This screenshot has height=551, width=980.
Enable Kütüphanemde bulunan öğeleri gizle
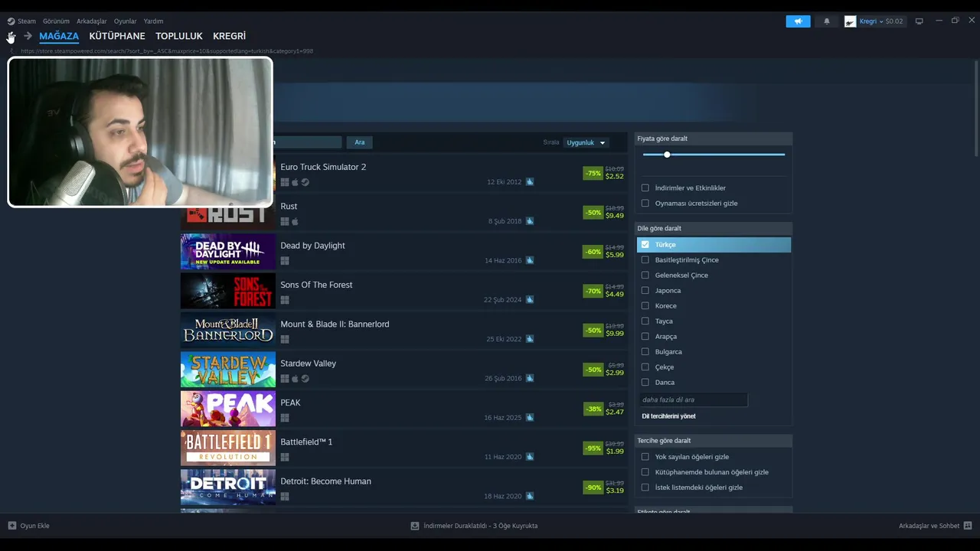(x=645, y=472)
